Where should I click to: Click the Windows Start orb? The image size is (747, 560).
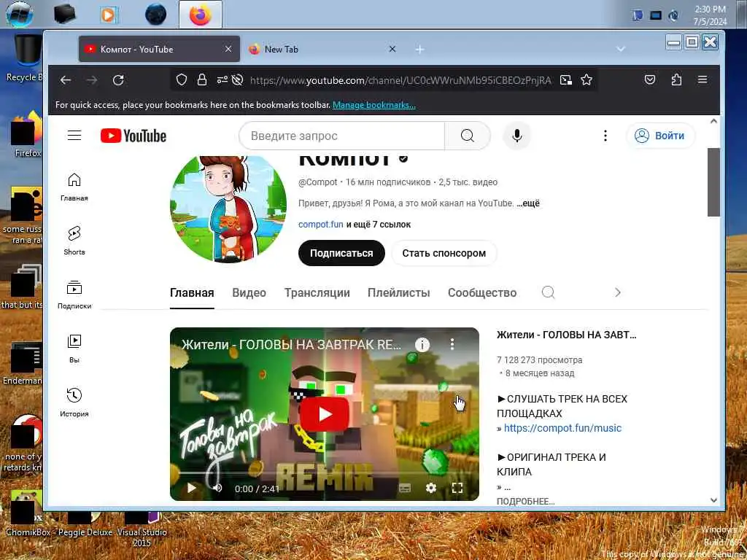click(20, 14)
